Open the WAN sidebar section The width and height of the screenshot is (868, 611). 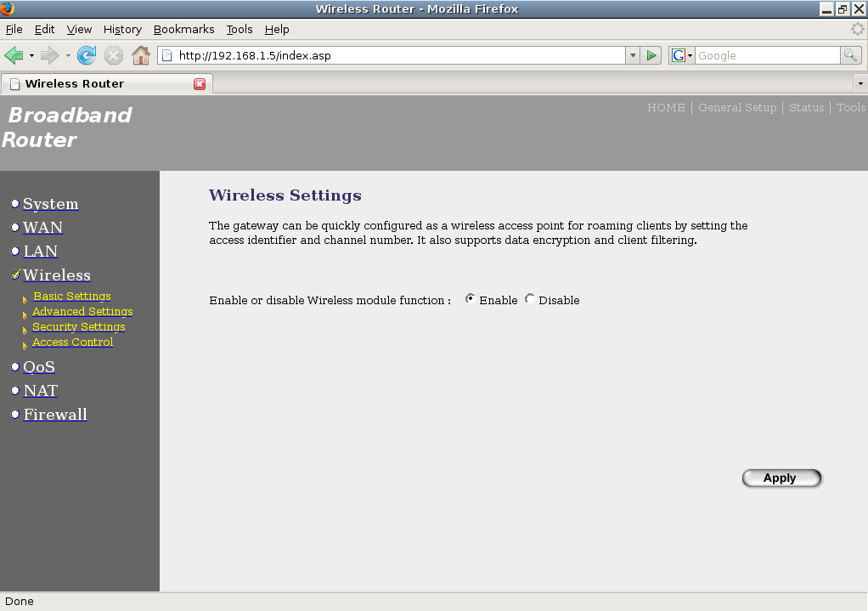[42, 228]
